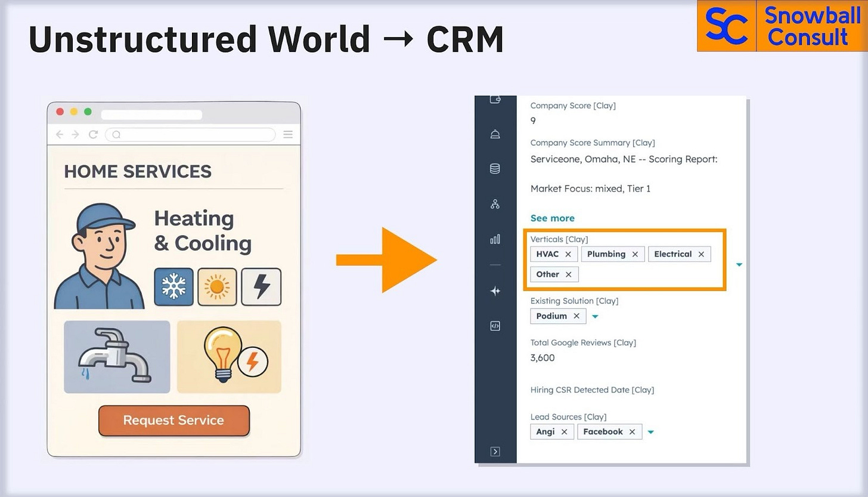The height and width of the screenshot is (497, 868).
Task: Open the database icon in CRM sidebar
Action: coord(495,169)
